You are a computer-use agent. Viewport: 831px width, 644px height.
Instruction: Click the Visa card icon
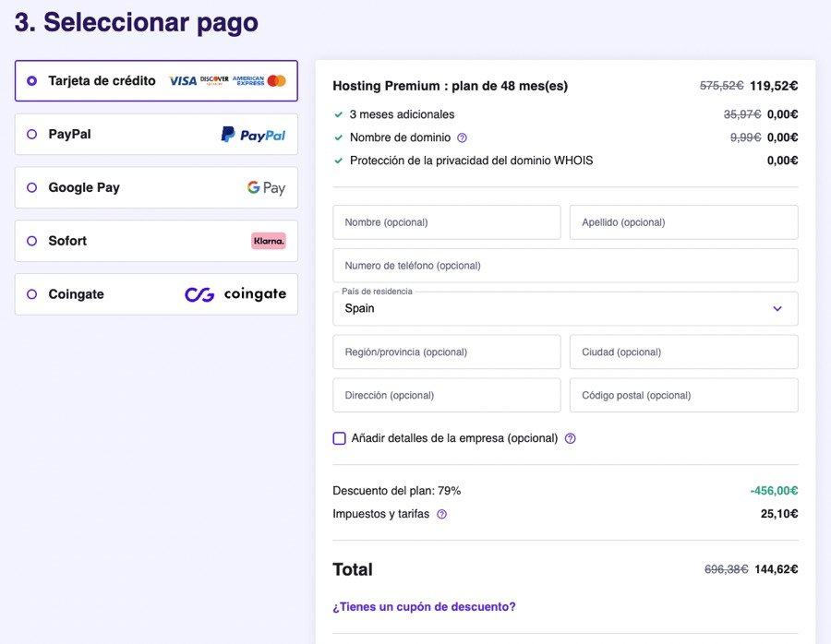coord(183,80)
